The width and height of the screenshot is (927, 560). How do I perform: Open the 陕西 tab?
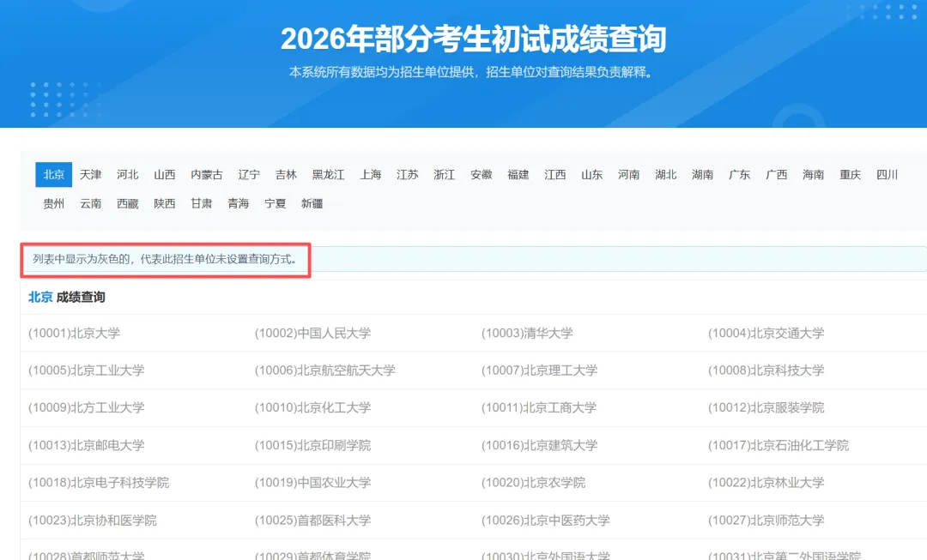pyautogui.click(x=164, y=204)
